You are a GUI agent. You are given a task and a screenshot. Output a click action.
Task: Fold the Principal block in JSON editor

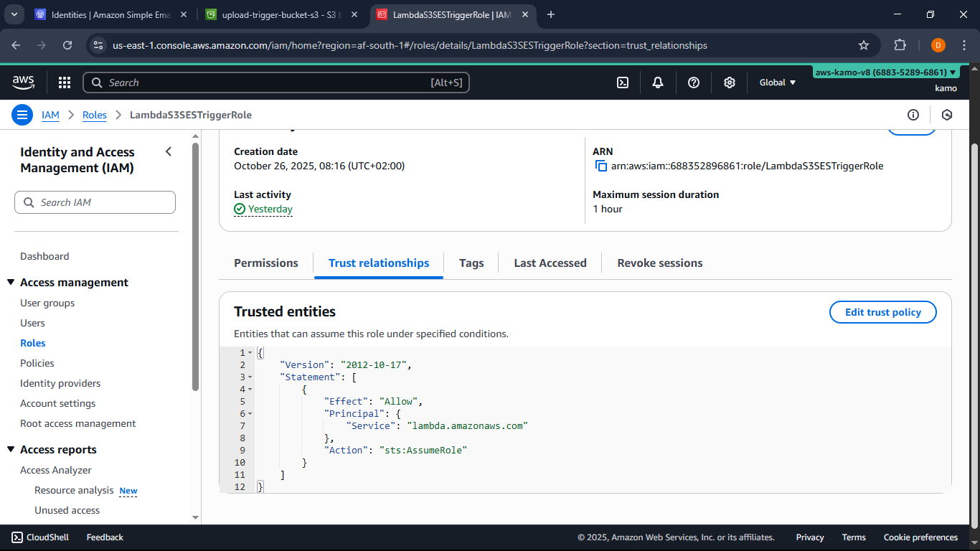pos(250,414)
